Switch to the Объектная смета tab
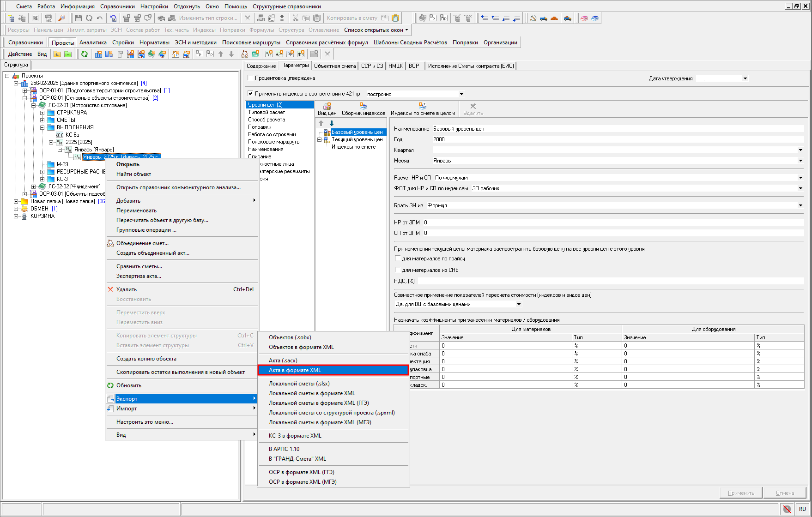Image resolution: width=812 pixels, height=517 pixels. point(335,66)
